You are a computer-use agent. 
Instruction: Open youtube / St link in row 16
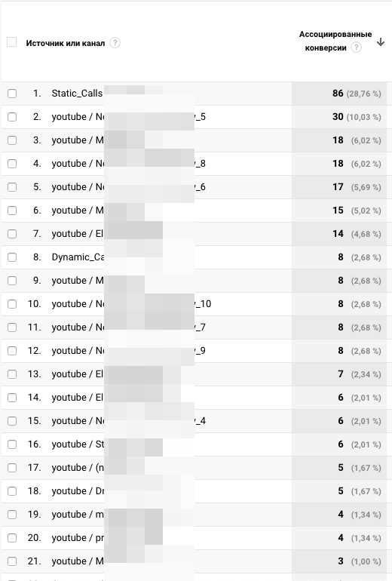78,444
